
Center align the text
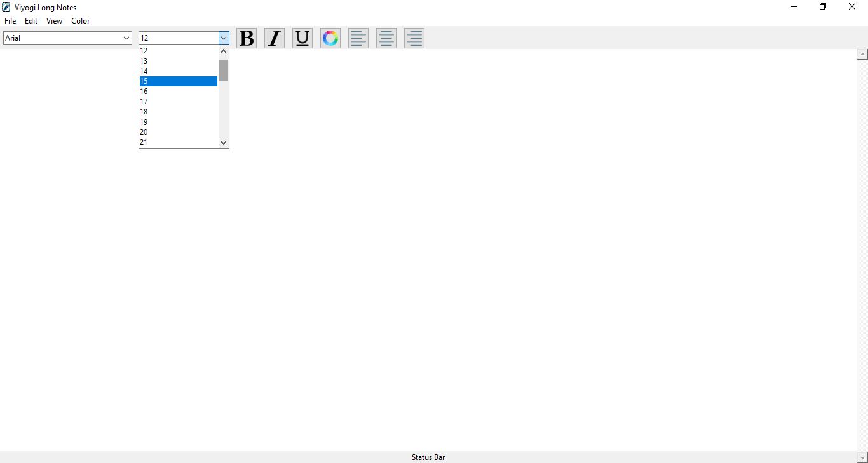tap(386, 38)
